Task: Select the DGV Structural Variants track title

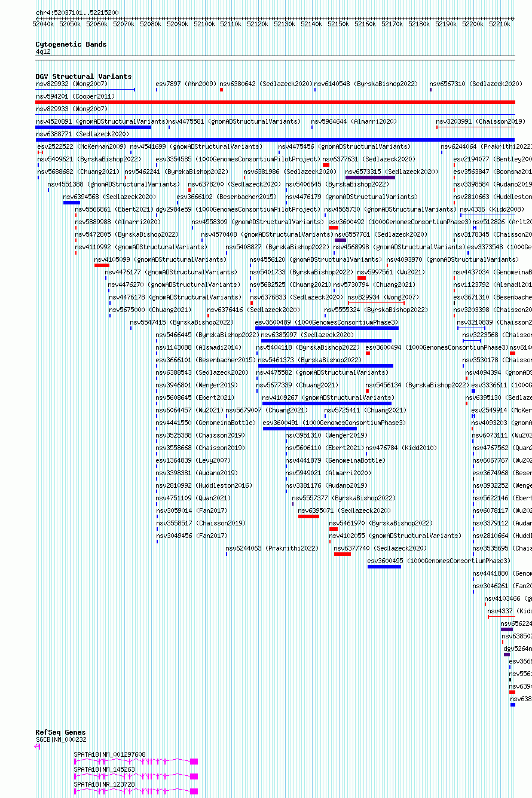Action: point(83,77)
